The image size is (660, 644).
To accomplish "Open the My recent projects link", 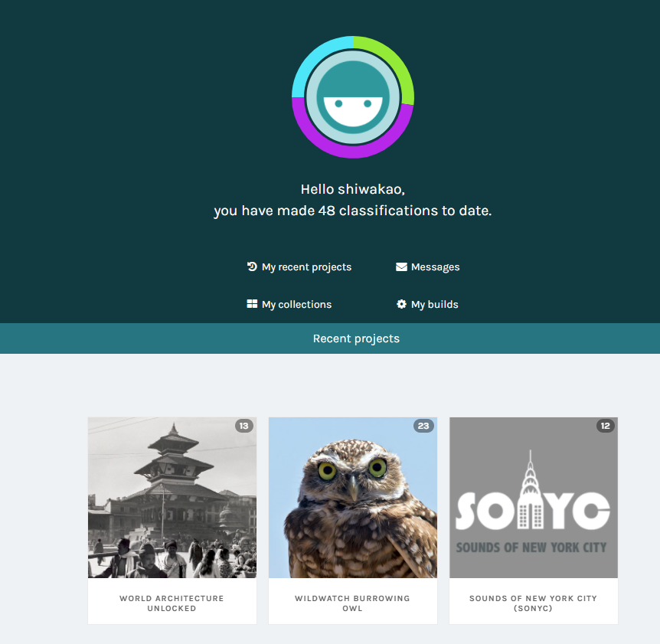I will [x=299, y=266].
